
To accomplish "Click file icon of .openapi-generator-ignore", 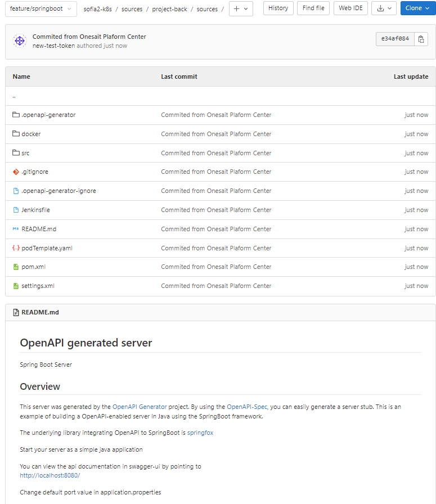I will pos(16,191).
